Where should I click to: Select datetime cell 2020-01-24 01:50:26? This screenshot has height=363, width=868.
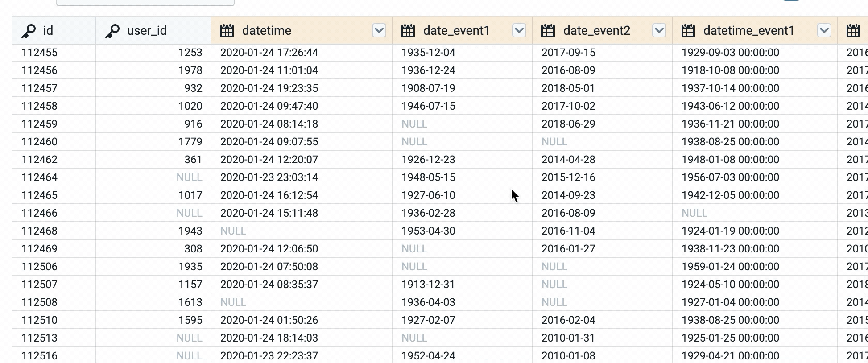302,320
